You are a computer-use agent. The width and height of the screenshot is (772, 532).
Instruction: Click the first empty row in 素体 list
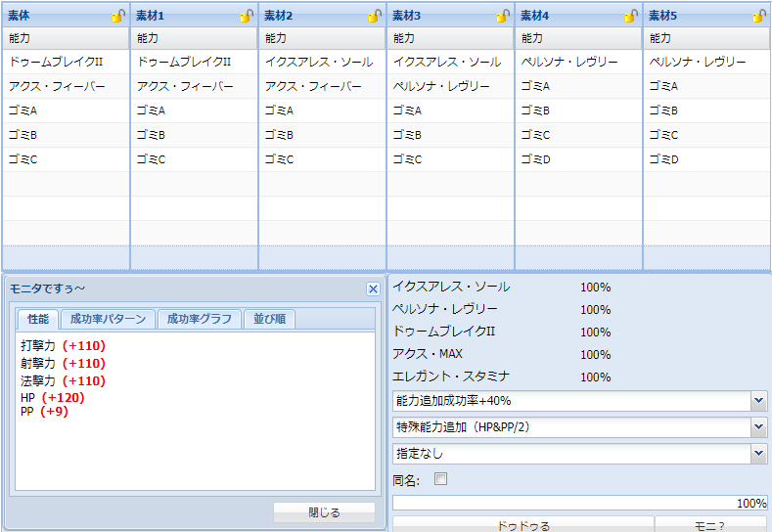[x=66, y=184]
